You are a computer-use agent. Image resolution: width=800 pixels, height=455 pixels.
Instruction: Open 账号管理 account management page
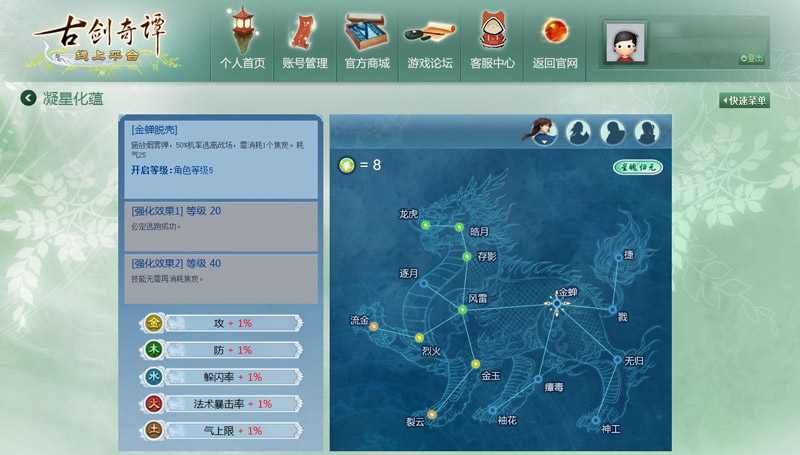[x=305, y=40]
